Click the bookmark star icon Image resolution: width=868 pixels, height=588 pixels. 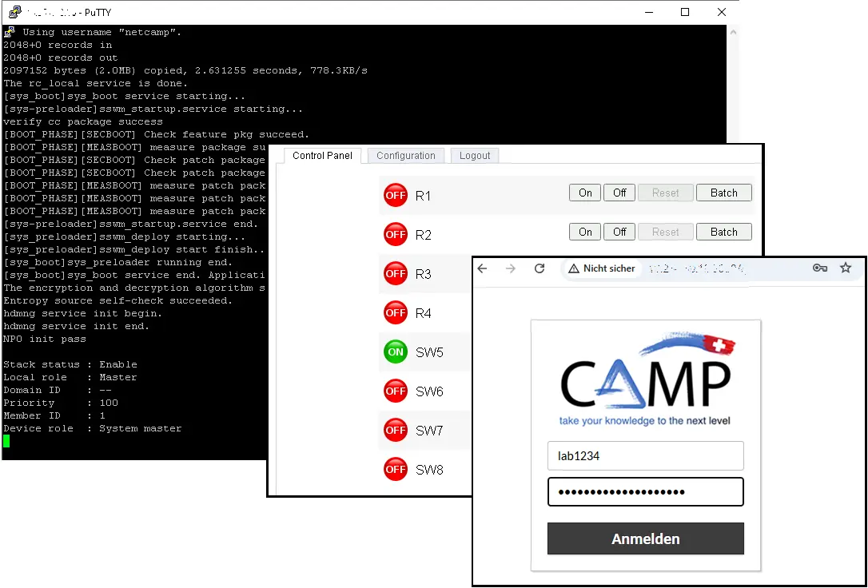click(846, 268)
